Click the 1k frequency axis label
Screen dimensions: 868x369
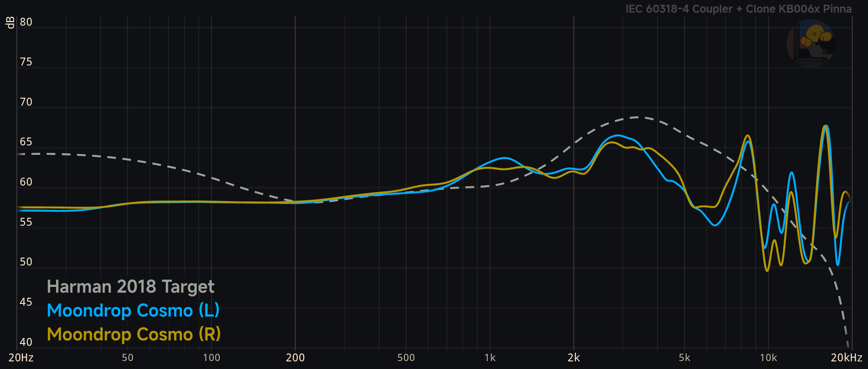[x=490, y=358]
